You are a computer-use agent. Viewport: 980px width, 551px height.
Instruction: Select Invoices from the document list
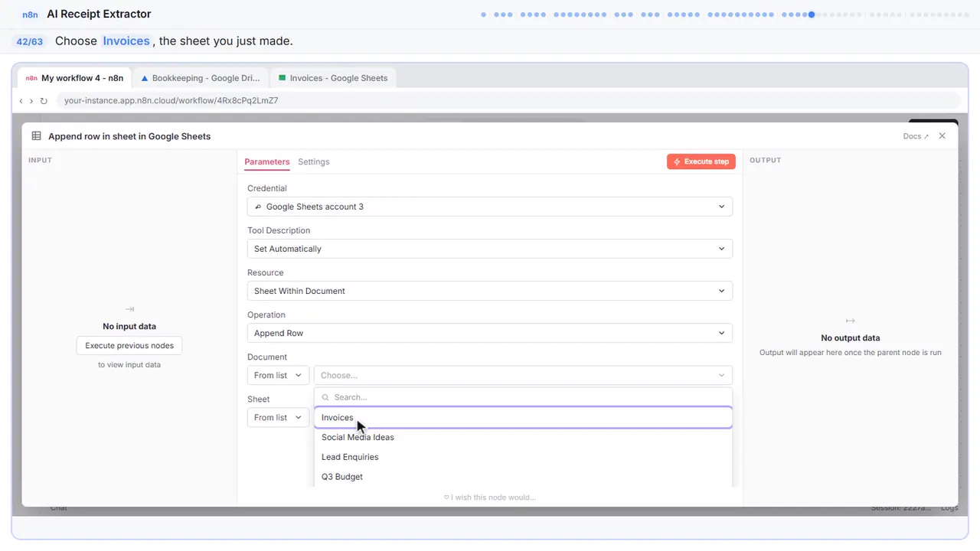(523, 417)
